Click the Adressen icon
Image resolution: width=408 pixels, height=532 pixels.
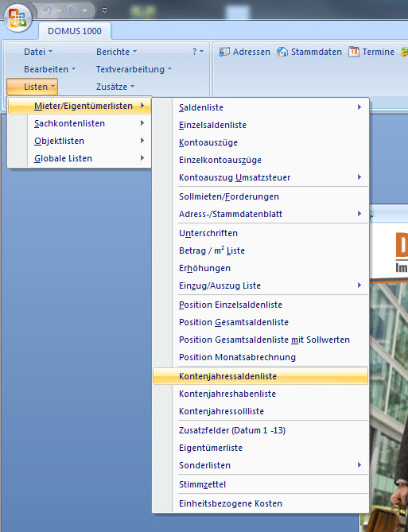224,52
